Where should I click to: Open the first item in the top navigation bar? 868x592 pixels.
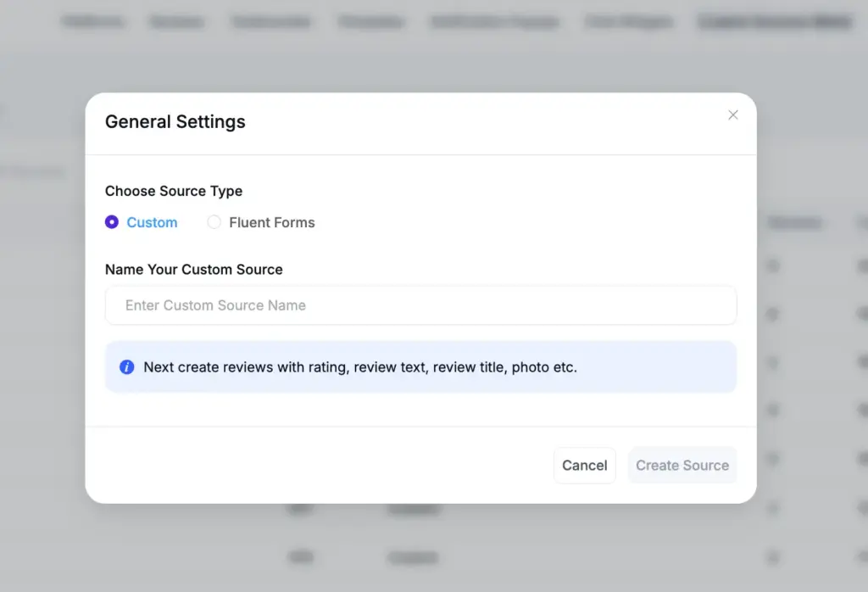(92, 21)
